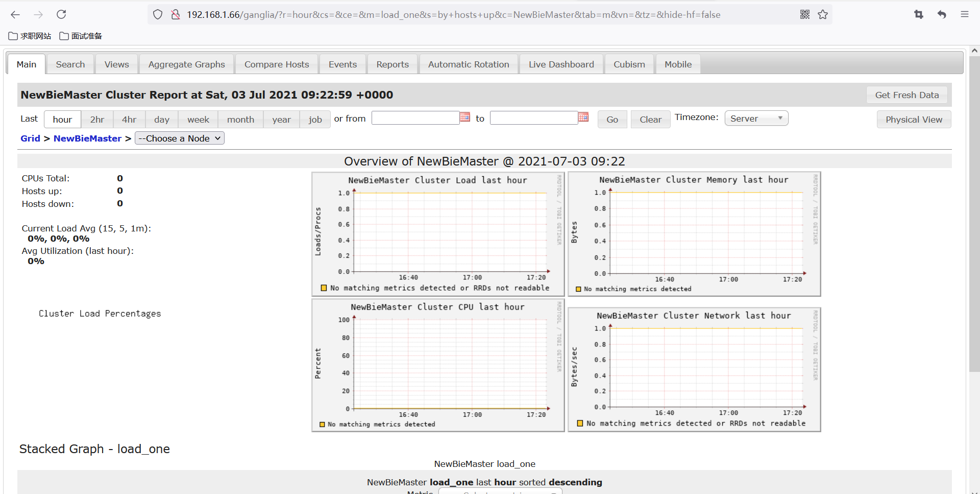Reload the Ganglia page

(61, 15)
